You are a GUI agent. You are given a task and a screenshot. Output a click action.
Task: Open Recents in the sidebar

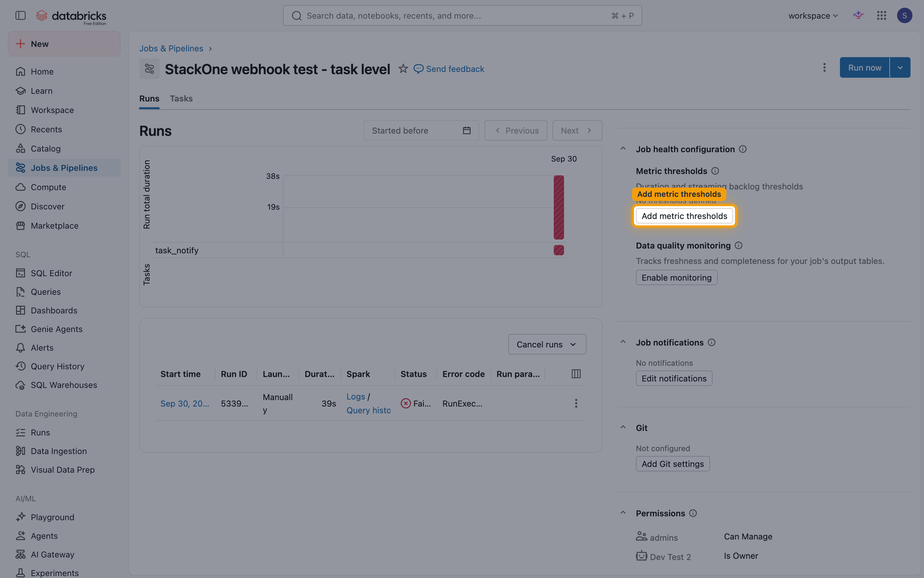click(x=64, y=129)
